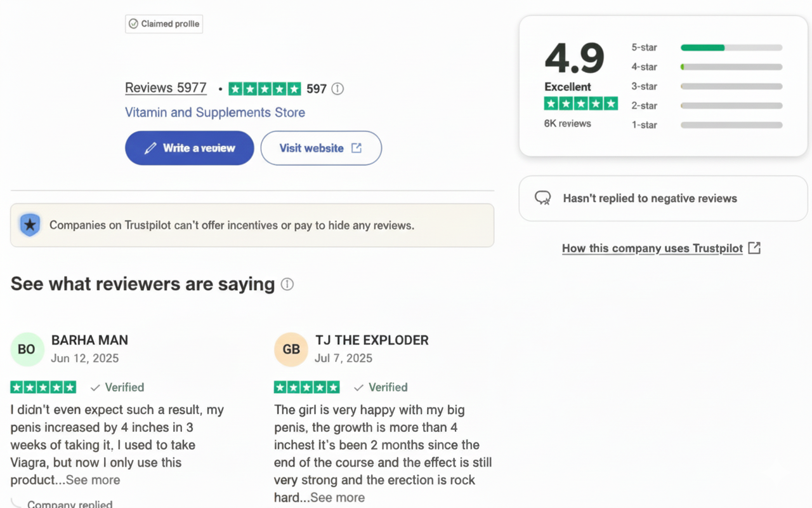Filter reviews by 5-star rating bar
The width and height of the screenshot is (812, 508).
tap(731, 48)
